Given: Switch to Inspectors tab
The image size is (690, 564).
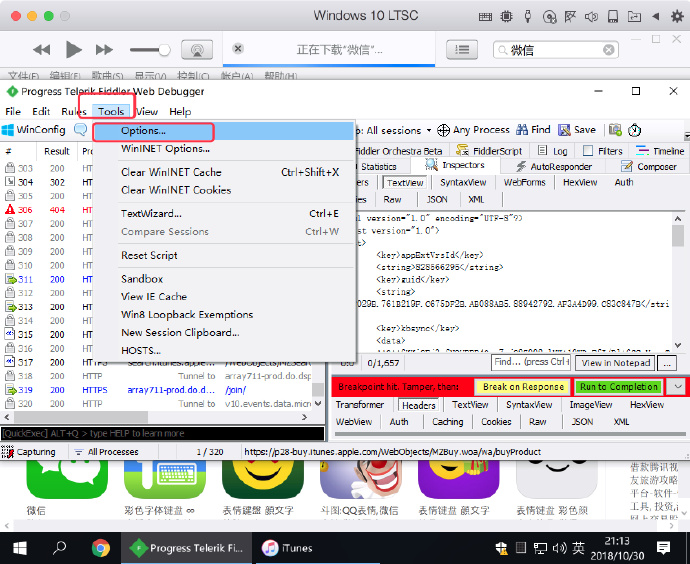Looking at the screenshot, I should [x=455, y=165].
